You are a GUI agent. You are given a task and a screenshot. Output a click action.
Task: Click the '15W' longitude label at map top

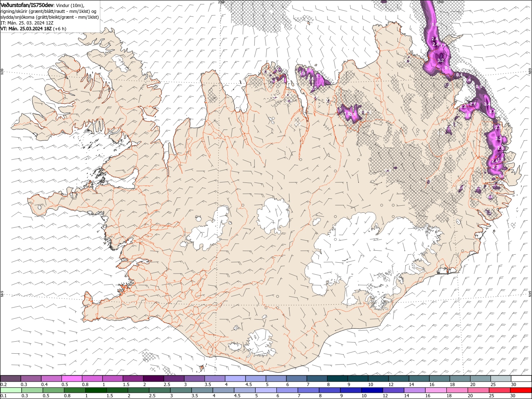[x=440, y=2]
